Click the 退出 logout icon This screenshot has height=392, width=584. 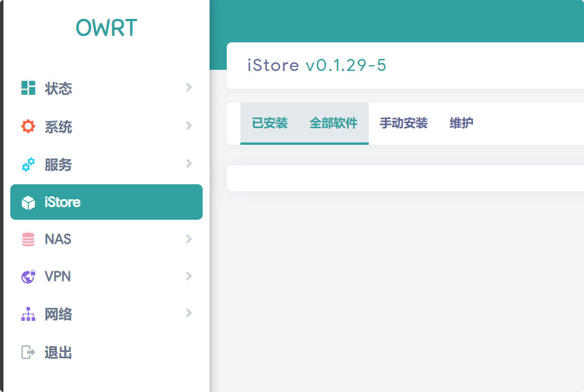pyautogui.click(x=28, y=352)
